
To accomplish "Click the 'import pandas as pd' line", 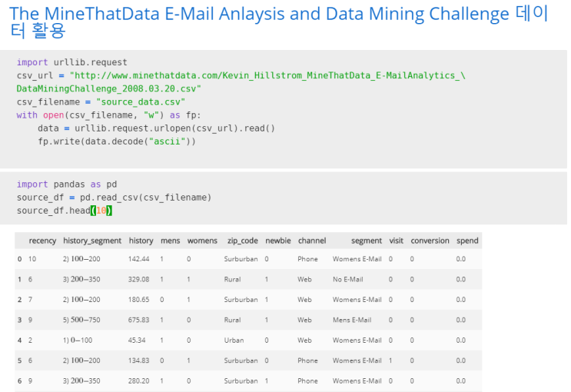I will [67, 184].
